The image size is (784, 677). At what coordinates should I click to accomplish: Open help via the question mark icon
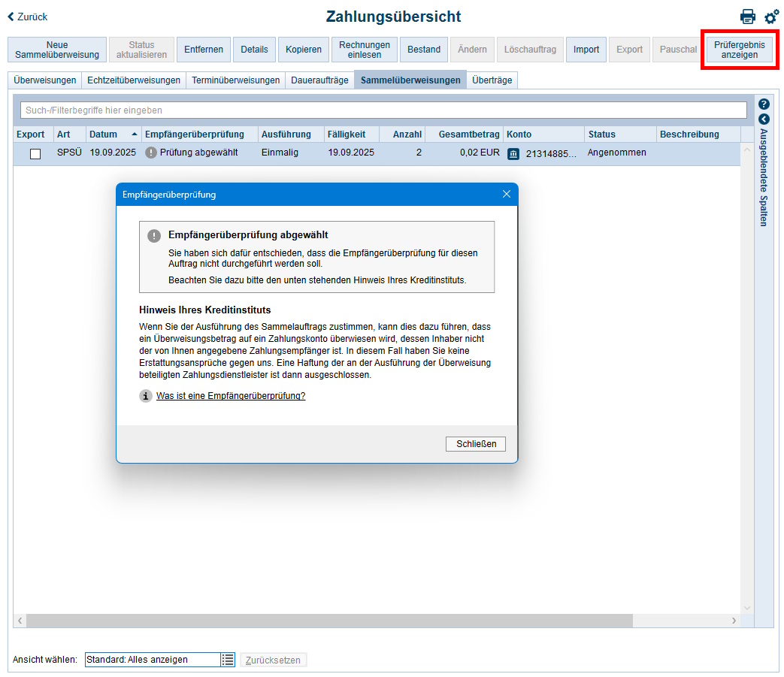(x=765, y=104)
